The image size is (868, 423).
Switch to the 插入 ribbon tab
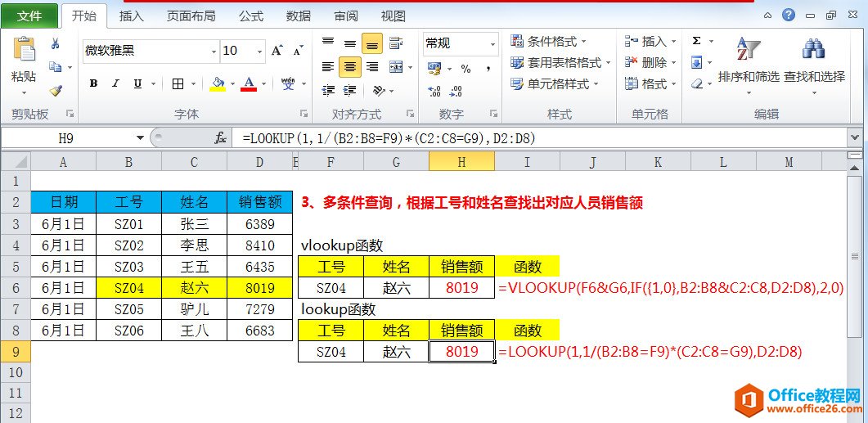[131, 16]
